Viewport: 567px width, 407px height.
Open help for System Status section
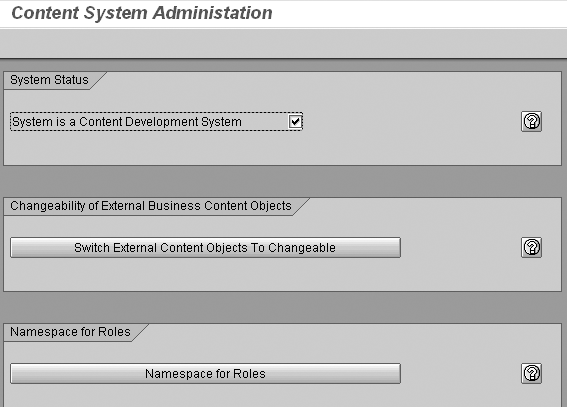(x=531, y=121)
